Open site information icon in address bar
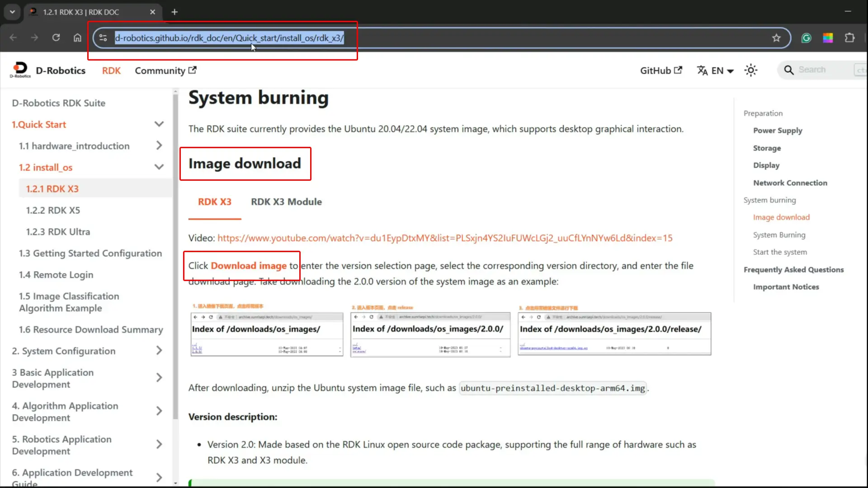The height and width of the screenshot is (488, 868). 103,38
